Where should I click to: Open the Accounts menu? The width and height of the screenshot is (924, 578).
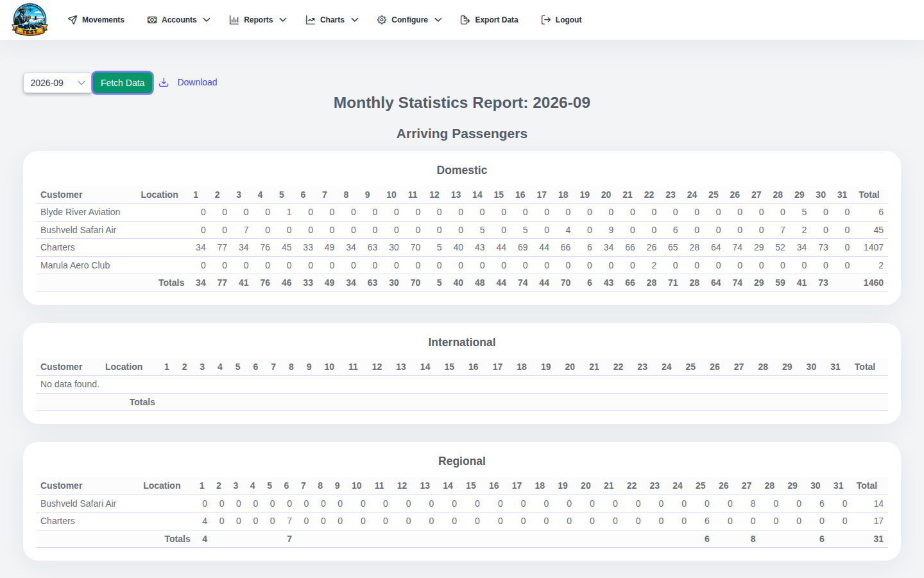pos(179,20)
